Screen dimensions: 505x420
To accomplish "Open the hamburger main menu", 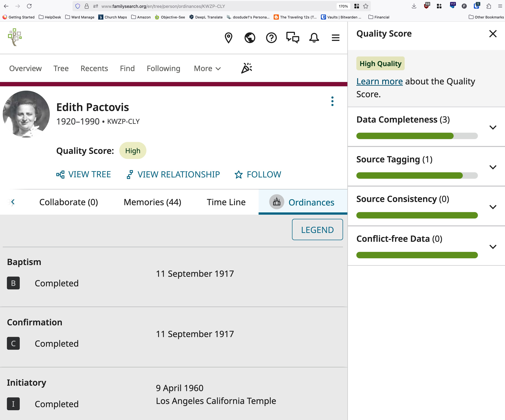I will coord(335,38).
